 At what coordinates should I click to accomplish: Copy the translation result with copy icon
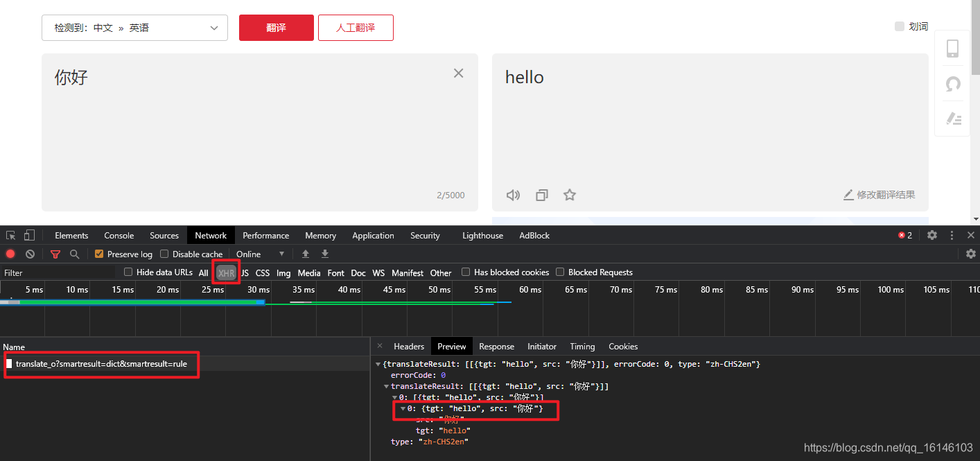[x=542, y=195]
